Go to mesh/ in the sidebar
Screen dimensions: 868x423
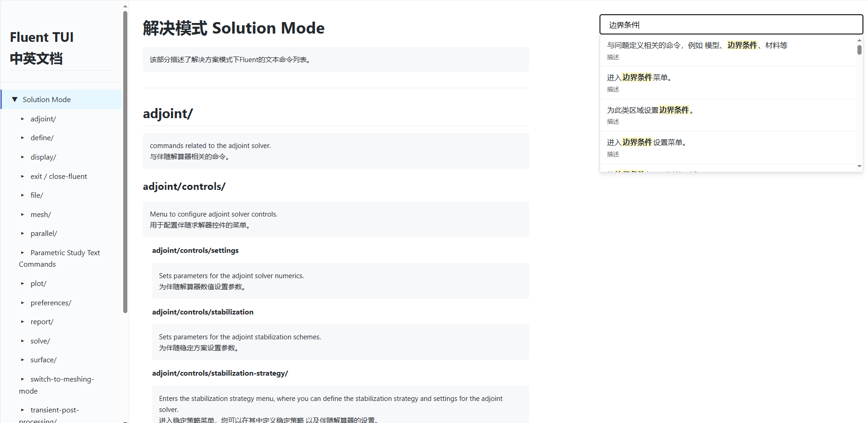coord(41,214)
